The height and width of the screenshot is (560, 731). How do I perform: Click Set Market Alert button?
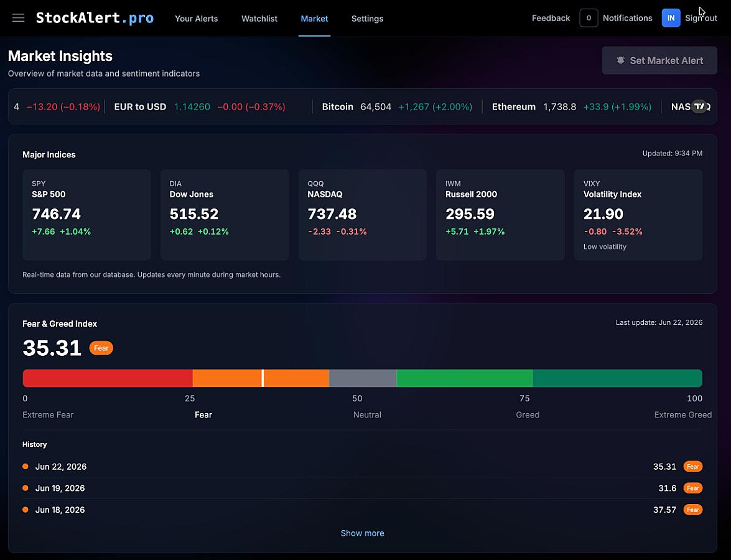659,60
